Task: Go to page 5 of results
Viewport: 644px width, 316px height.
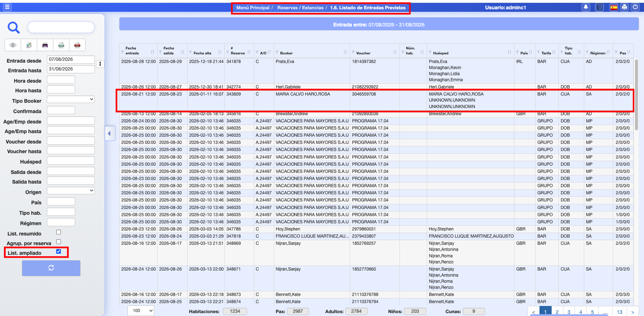Action: tap(592, 312)
